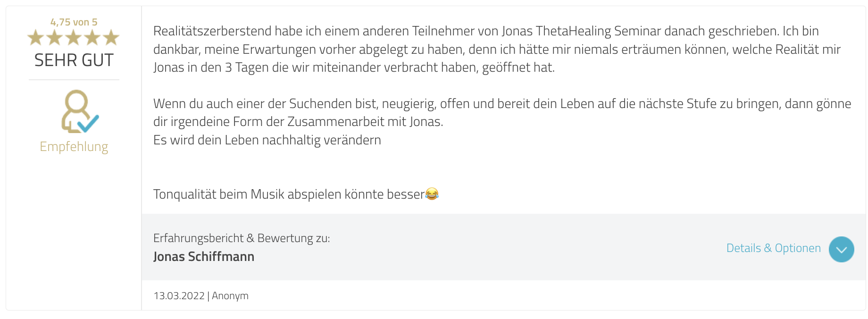Click the laughing emoji in the review
The image size is (868, 319).
pyautogui.click(x=432, y=194)
